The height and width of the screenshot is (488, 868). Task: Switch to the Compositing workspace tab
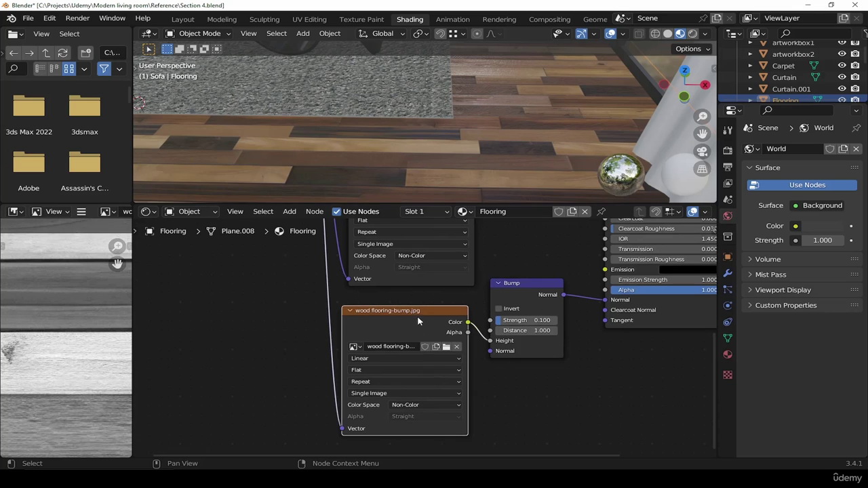pyautogui.click(x=549, y=19)
